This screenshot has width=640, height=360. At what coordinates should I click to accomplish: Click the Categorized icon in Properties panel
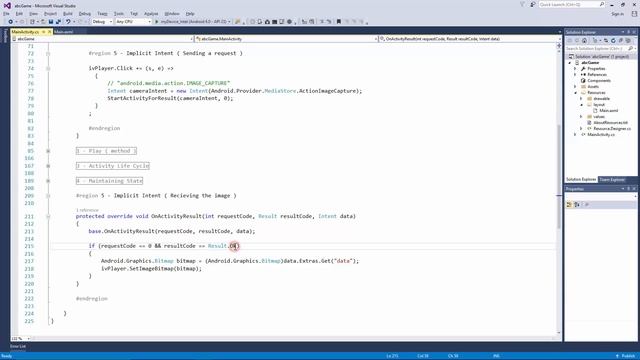tap(569, 204)
